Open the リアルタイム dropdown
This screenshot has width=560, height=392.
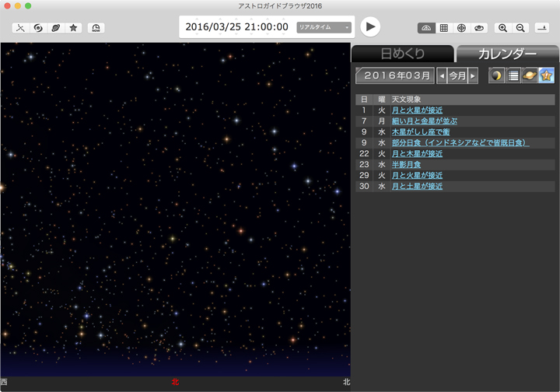click(324, 27)
